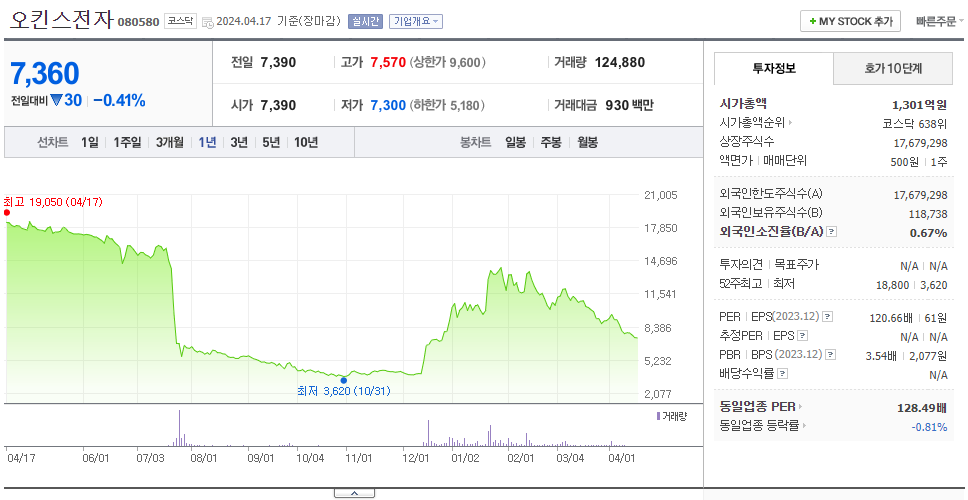Viewport: 968px width, 500px height.
Task: Click the help icon next to PBR BPS(2023.12)
Action: tap(831, 355)
